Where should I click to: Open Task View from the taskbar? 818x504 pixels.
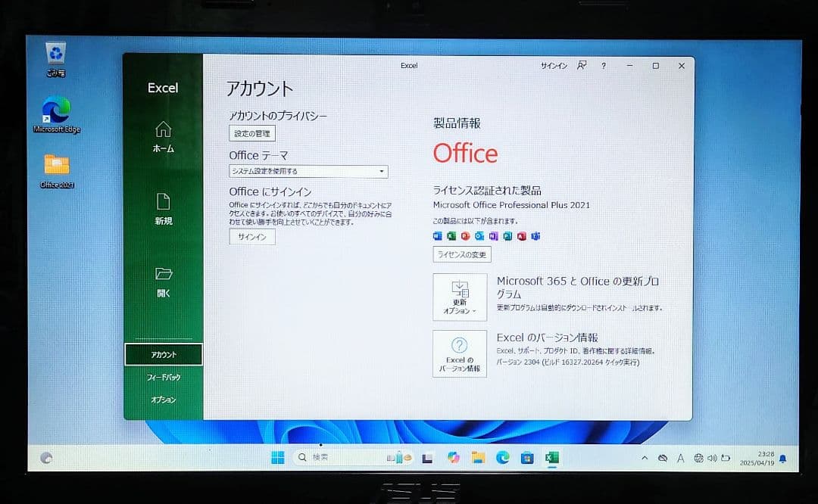point(427,458)
